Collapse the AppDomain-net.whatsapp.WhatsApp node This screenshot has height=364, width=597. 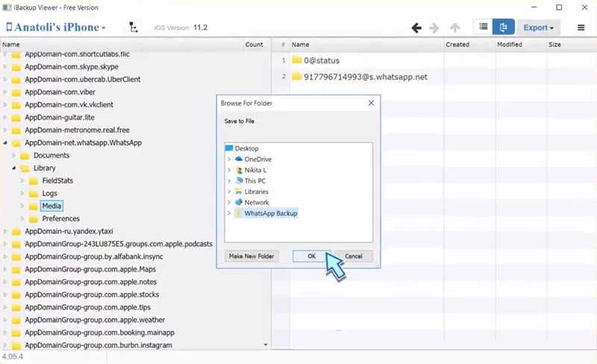point(6,142)
